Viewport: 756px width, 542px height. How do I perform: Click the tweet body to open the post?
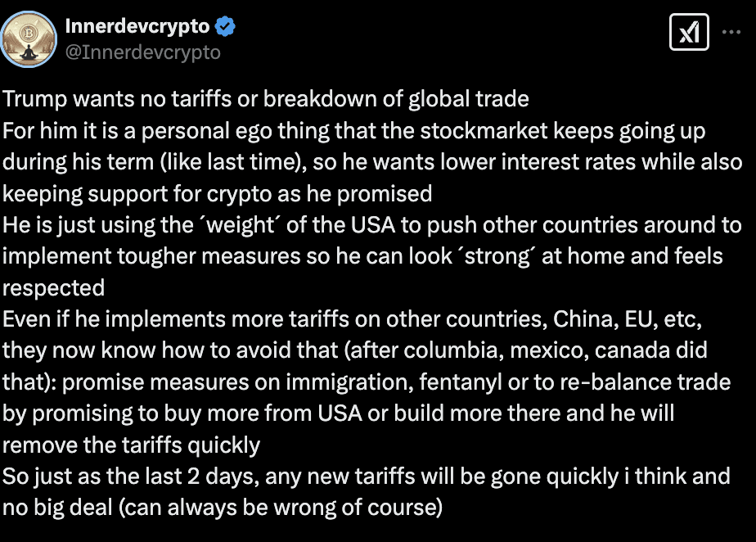pyautogui.click(x=368, y=303)
